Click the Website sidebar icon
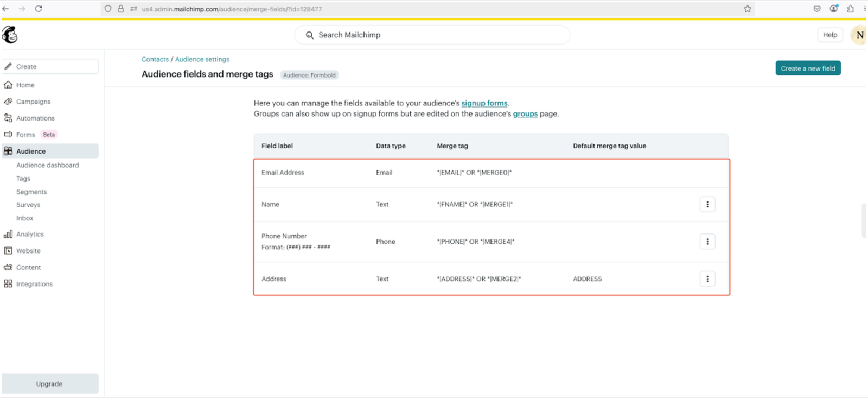This screenshot has width=868, height=398. click(8, 250)
